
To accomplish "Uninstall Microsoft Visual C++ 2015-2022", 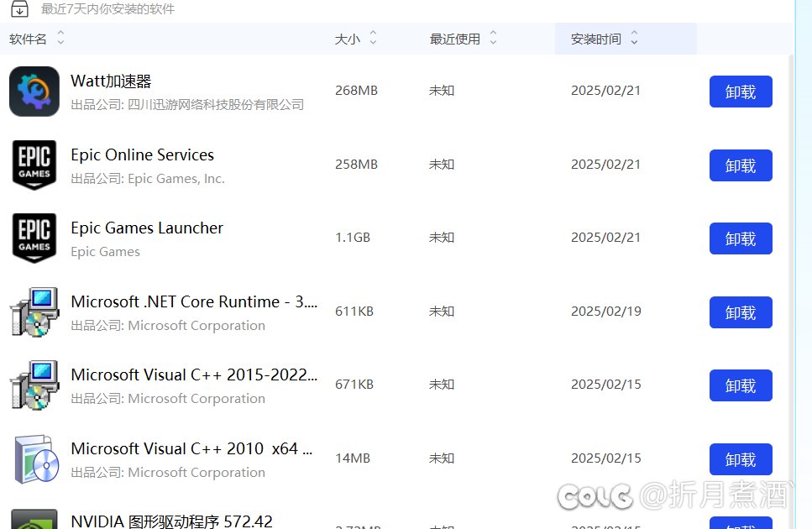I will tap(741, 385).
